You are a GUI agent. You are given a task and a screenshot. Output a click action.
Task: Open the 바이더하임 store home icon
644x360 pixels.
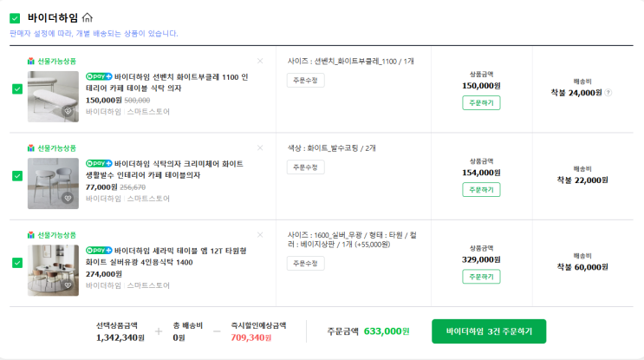88,17
